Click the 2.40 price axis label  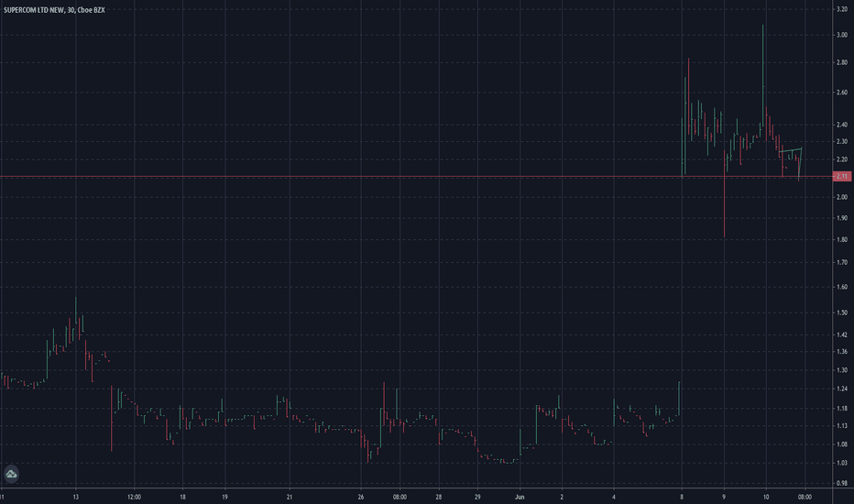[x=841, y=125]
